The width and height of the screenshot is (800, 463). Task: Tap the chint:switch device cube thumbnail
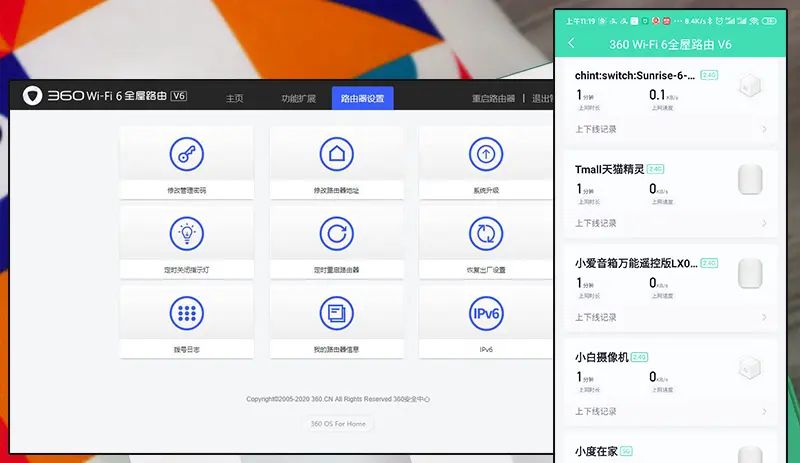750,86
